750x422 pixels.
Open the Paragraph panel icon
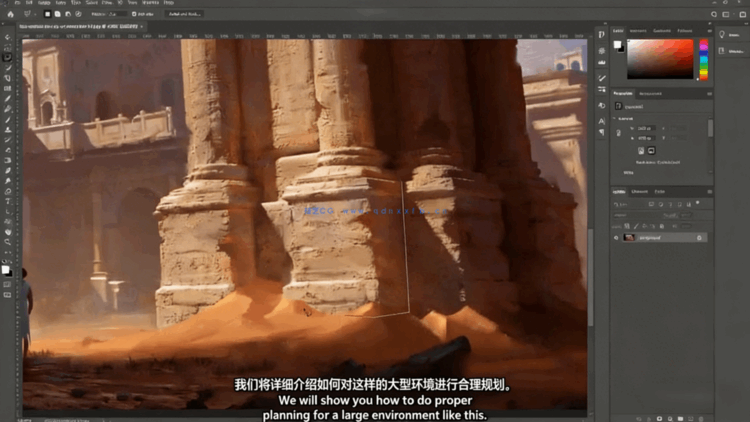602,132
